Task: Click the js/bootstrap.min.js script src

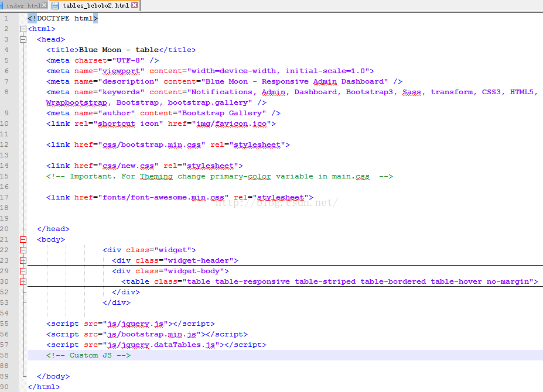Action: (x=152, y=335)
